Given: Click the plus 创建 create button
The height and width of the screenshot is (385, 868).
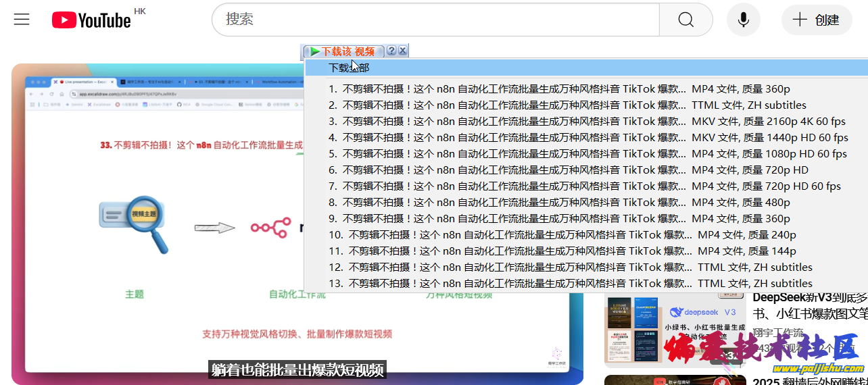Looking at the screenshot, I should tap(816, 20).
